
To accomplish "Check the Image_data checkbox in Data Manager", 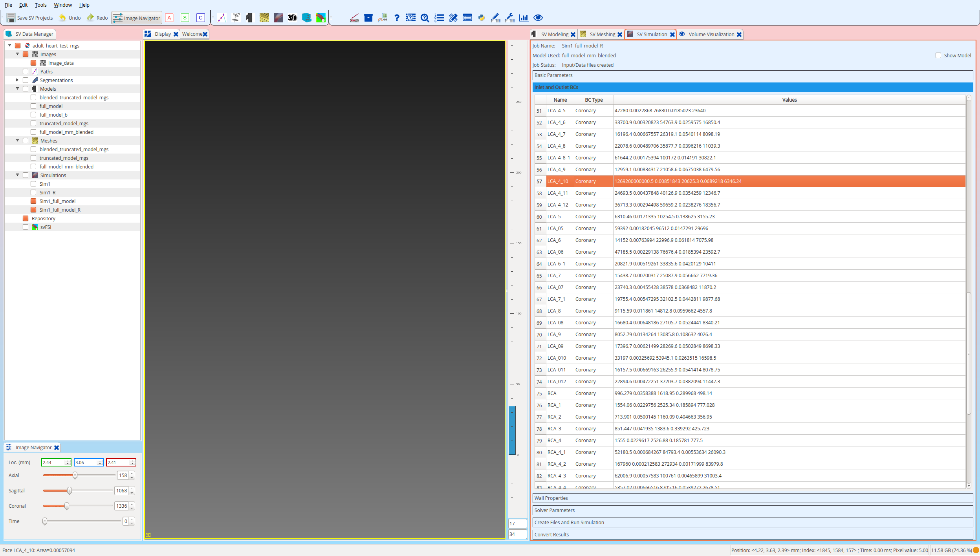I will [x=34, y=63].
